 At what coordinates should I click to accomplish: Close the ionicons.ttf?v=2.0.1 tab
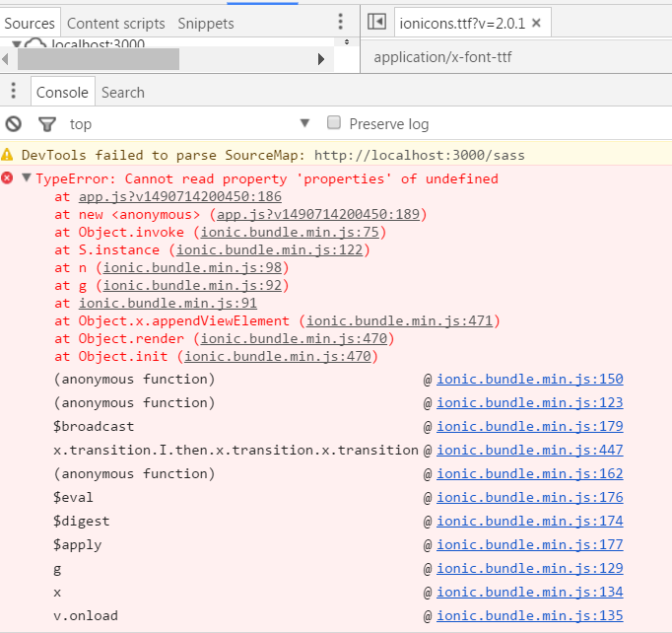(x=536, y=23)
